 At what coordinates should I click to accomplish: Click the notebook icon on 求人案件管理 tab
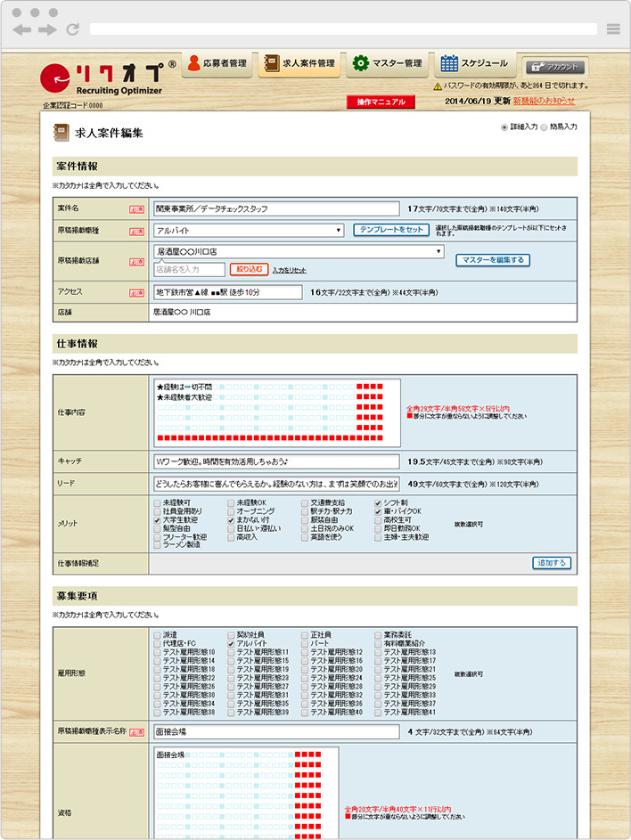point(272,62)
